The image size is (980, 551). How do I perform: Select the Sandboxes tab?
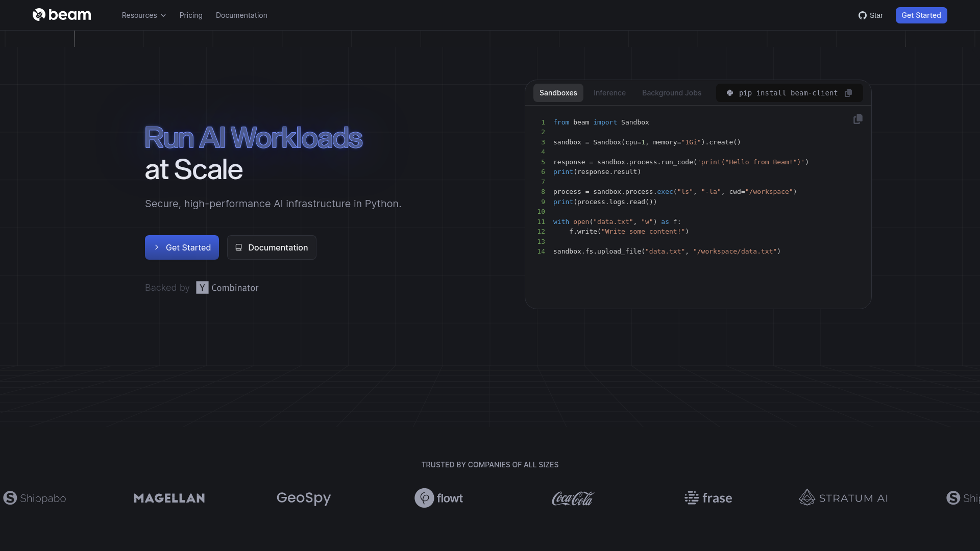point(558,93)
